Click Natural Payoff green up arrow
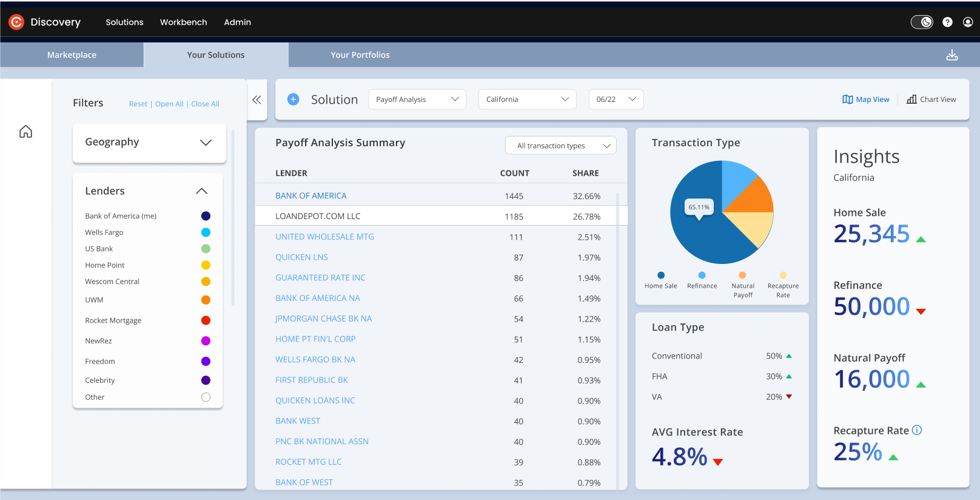This screenshot has height=500, width=980. click(921, 385)
